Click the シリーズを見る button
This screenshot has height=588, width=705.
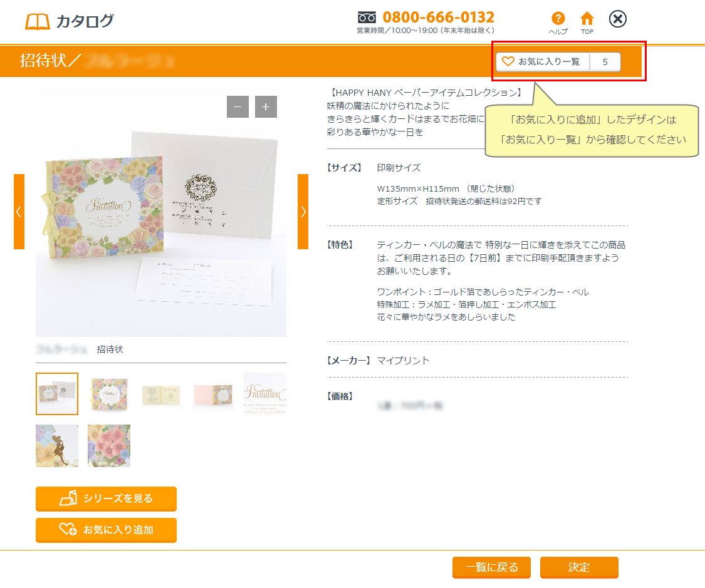pos(106,498)
